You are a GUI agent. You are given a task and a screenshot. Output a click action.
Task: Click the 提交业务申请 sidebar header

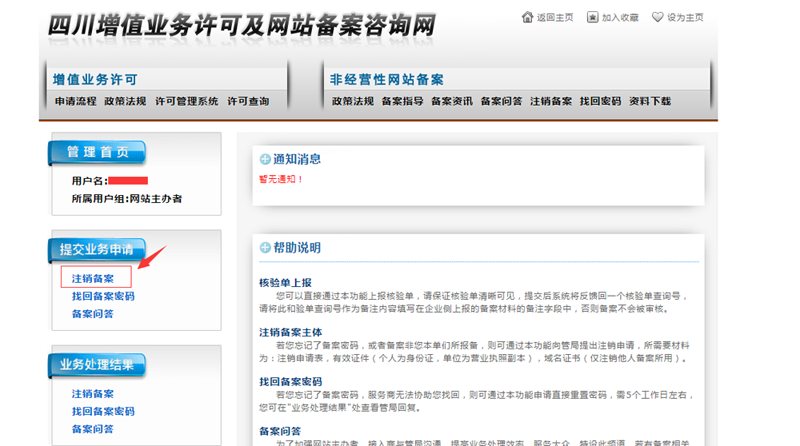coord(97,250)
